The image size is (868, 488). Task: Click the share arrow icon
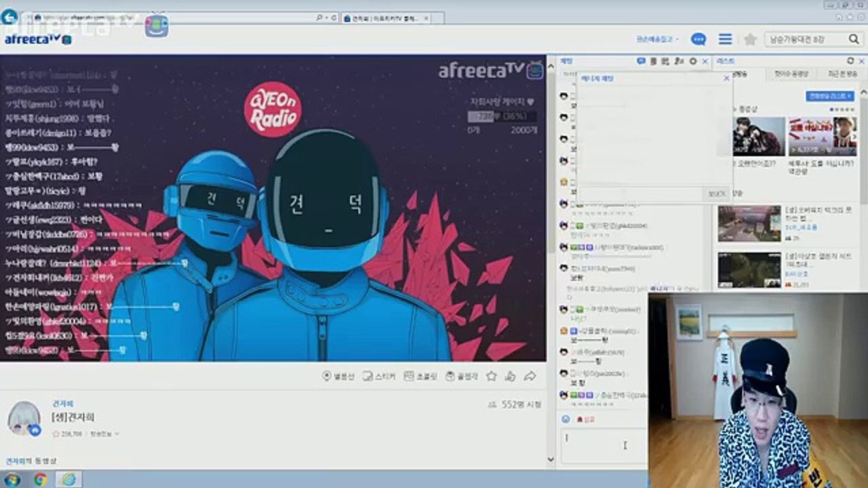click(x=530, y=376)
